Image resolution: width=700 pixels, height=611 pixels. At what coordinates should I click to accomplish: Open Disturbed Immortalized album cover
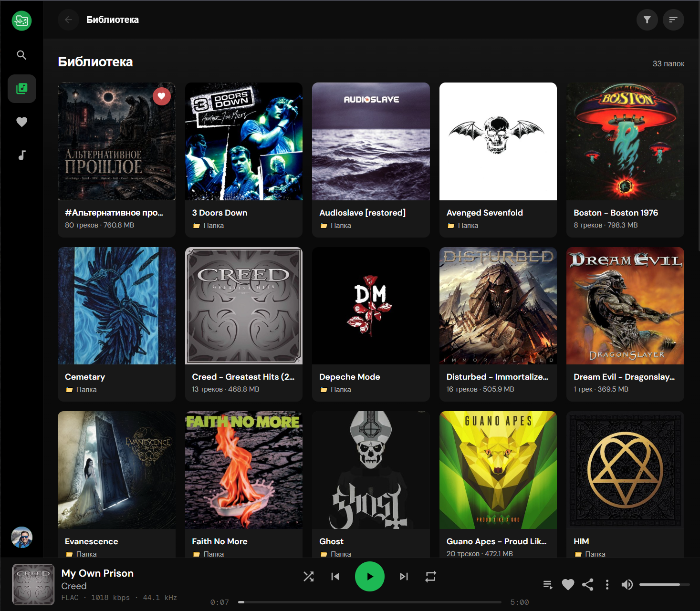[x=498, y=306]
